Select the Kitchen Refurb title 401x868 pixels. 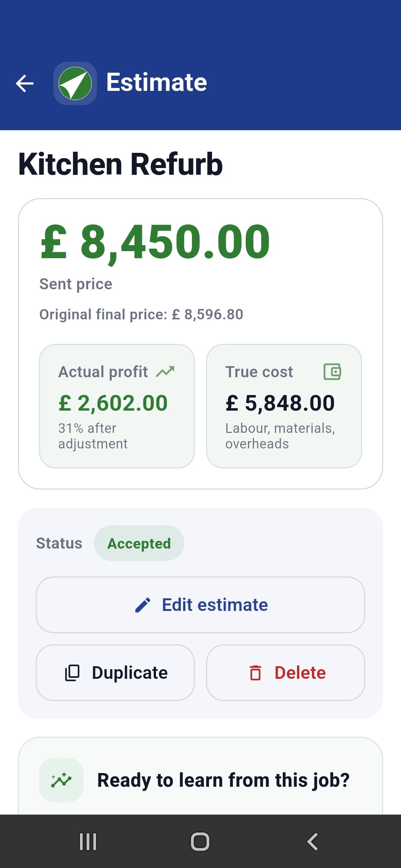[x=120, y=164]
